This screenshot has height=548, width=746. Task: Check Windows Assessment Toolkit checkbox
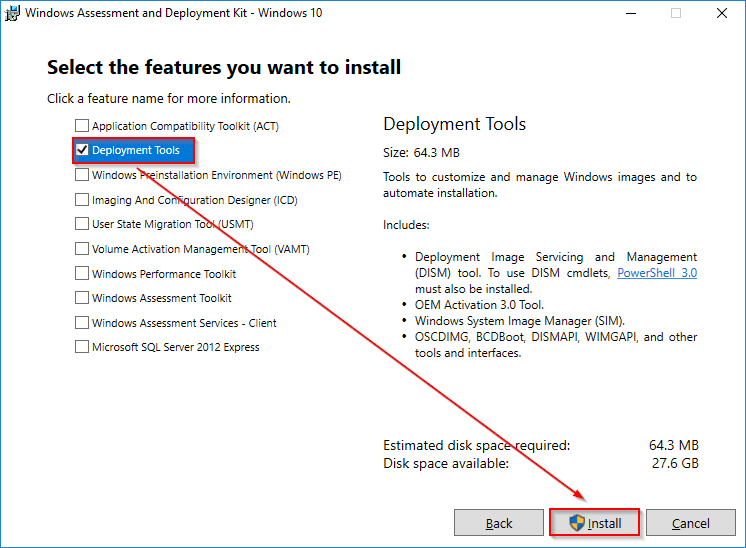pos(82,297)
